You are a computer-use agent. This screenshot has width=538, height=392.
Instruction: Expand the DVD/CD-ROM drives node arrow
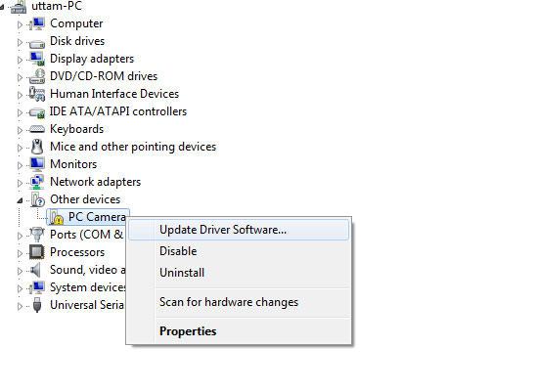20,77
